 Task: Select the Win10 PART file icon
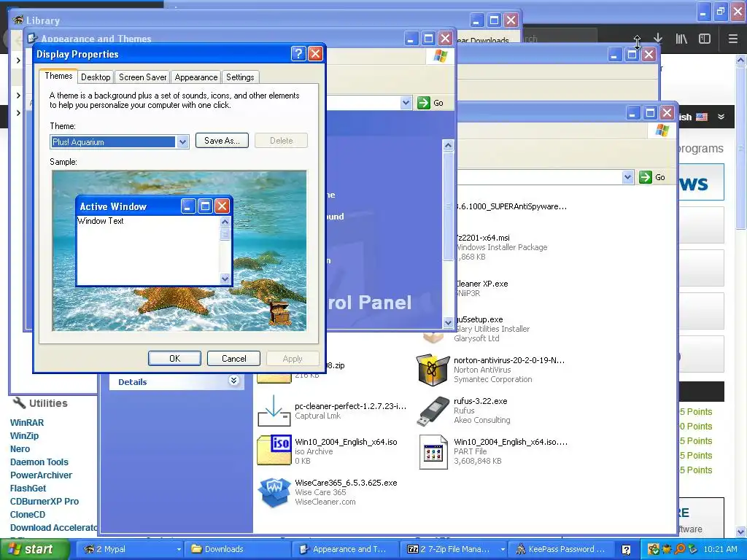[433, 452]
